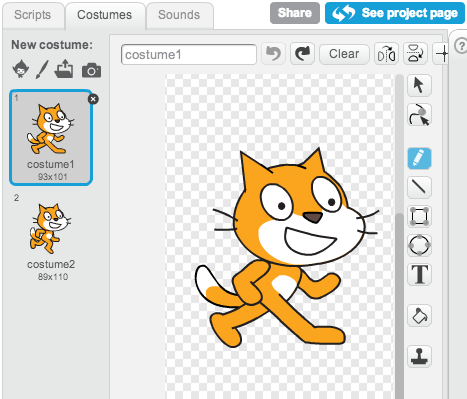This screenshot has height=399, width=467.
Task: Click the costume1 name label
Action: (x=51, y=164)
